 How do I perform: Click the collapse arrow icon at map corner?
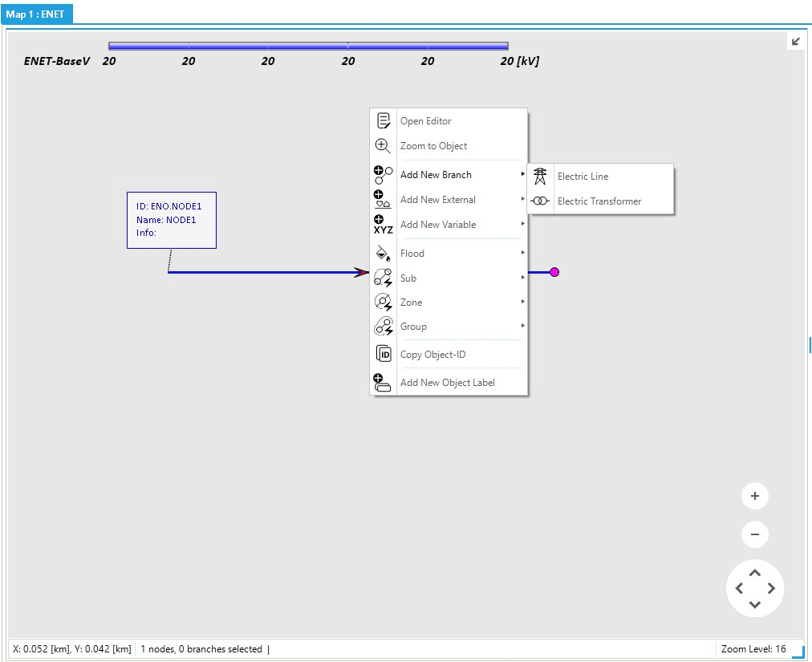(795, 42)
